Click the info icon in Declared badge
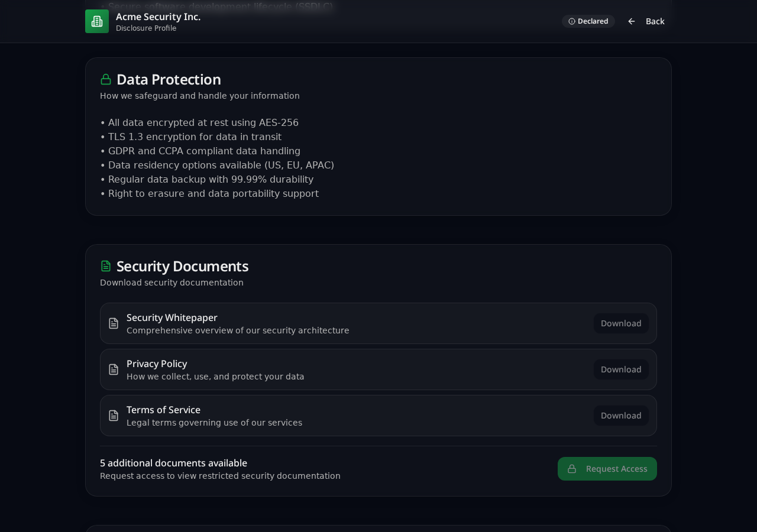This screenshot has width=757, height=532. [x=572, y=21]
